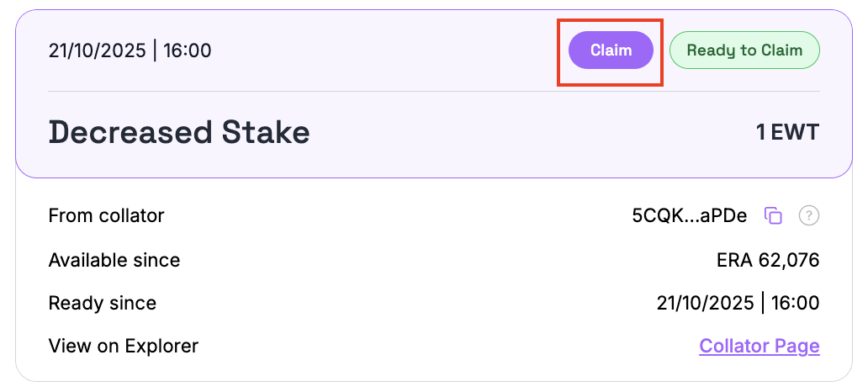Select the 5CQK...aPDe collator address text
This screenshot has width=868, height=392.
point(689,215)
